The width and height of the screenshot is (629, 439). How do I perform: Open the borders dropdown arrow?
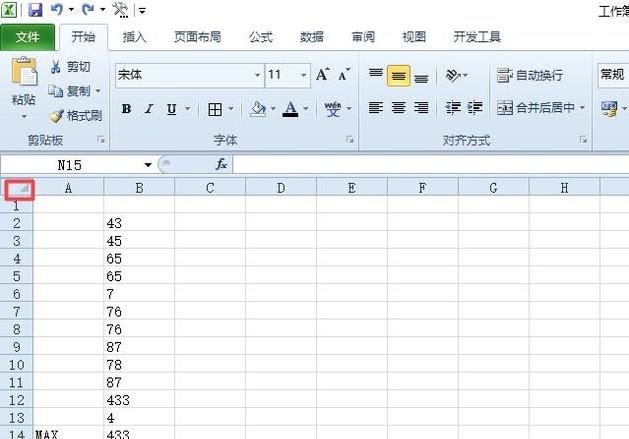(x=231, y=108)
